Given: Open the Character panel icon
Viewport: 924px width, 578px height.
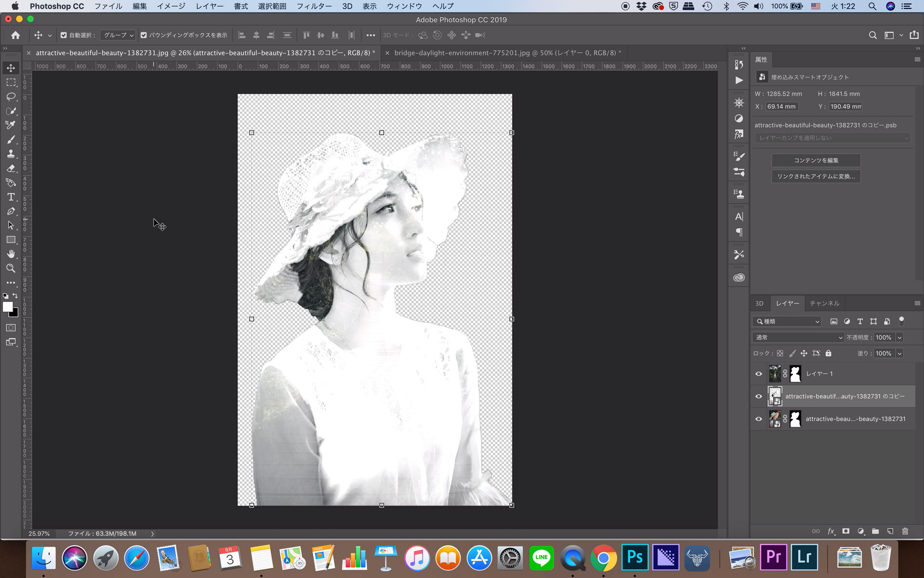Looking at the screenshot, I should point(739,217).
